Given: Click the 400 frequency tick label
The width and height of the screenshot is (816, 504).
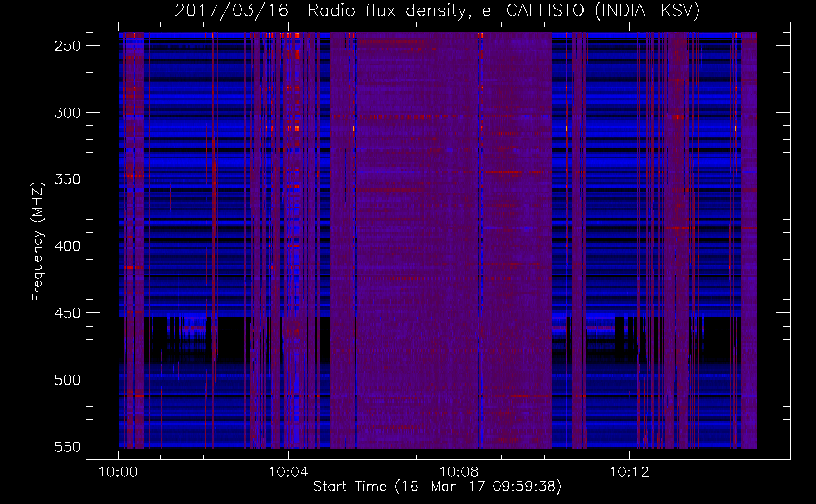Looking at the screenshot, I should point(68,246).
